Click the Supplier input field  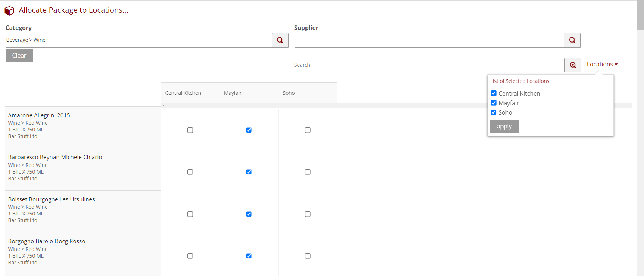tap(429, 40)
